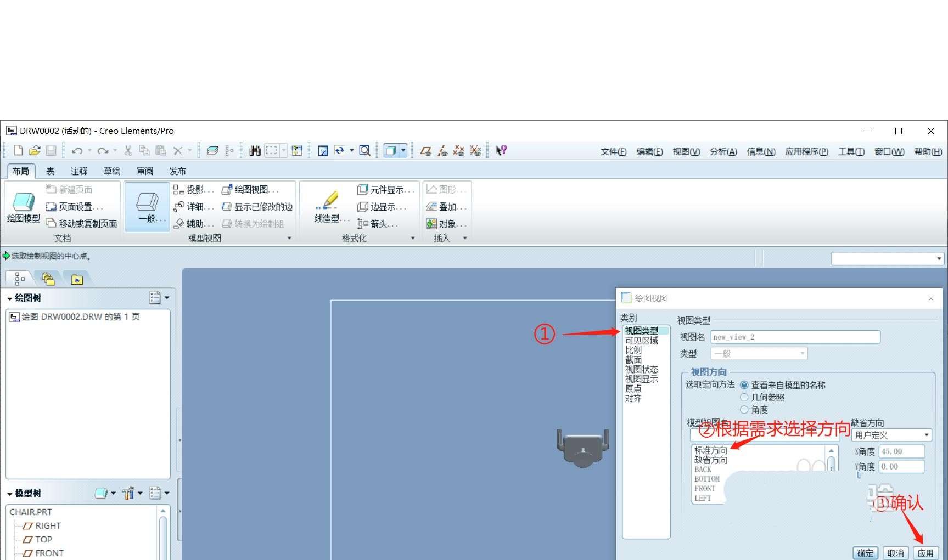The height and width of the screenshot is (560, 948).
Task: Open the 注释 ribbon tab
Action: click(79, 171)
